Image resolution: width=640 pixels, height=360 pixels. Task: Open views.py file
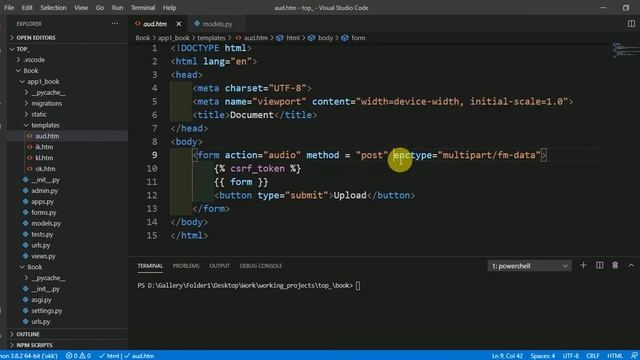(67, 256)
